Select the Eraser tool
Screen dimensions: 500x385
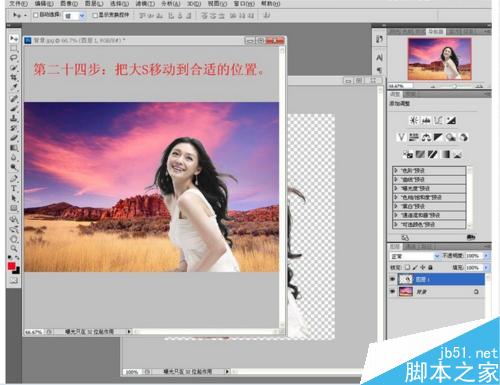click(x=13, y=137)
